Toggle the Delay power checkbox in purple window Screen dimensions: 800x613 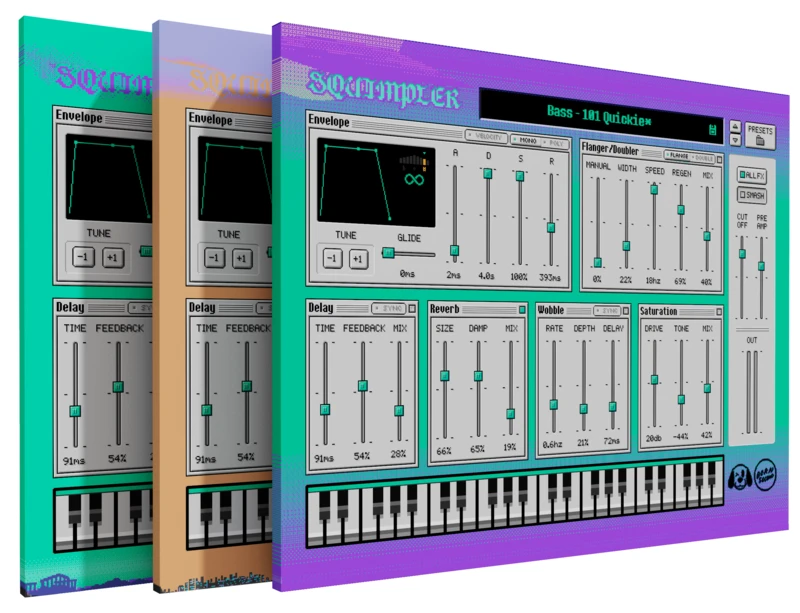coord(412,308)
